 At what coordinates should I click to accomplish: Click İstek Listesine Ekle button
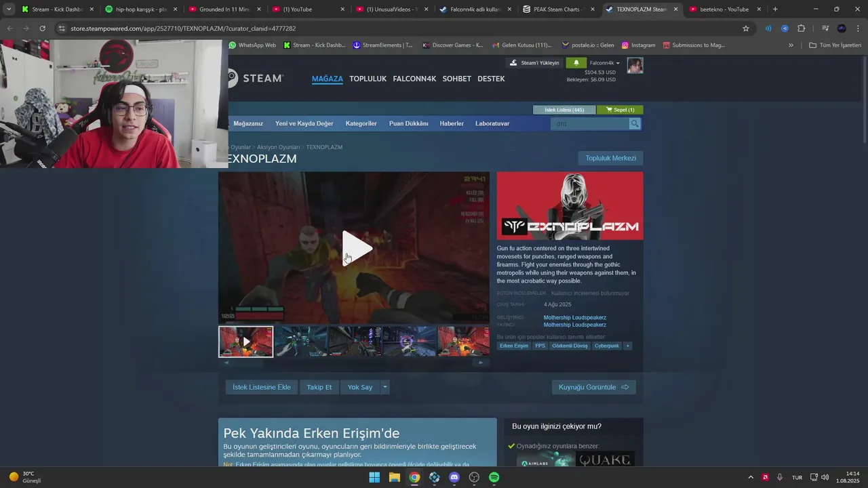pos(262,387)
